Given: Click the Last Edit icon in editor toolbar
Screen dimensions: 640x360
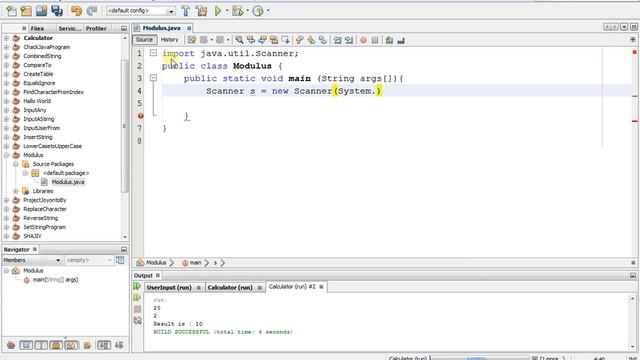Looking at the screenshot, I should click(x=192, y=40).
